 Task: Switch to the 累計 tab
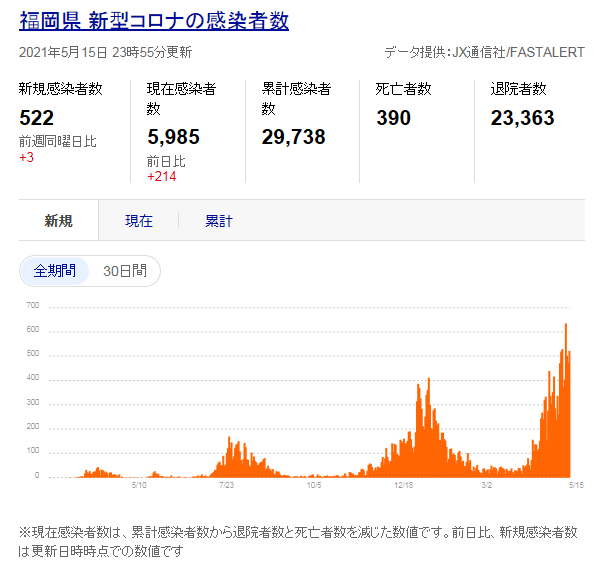pyautogui.click(x=219, y=221)
